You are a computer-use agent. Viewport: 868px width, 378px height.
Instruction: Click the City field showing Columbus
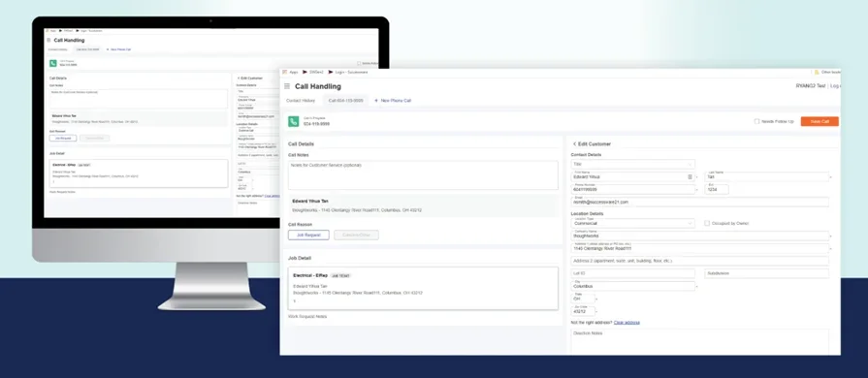632,286
